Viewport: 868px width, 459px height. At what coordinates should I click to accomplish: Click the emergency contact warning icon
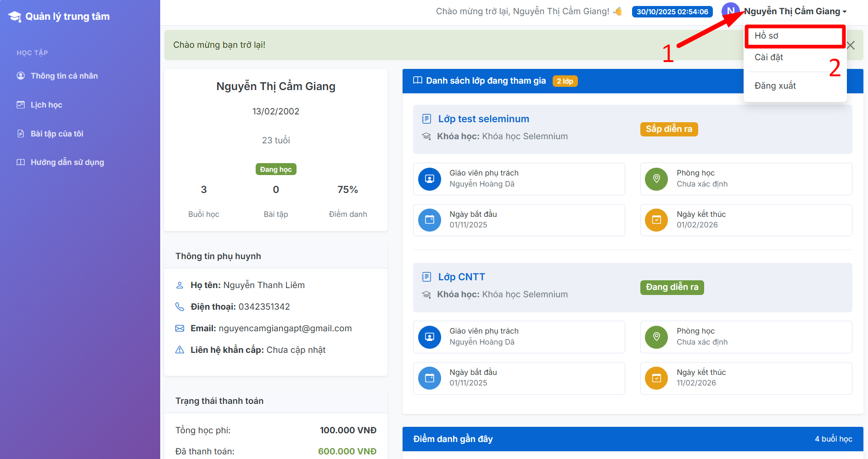pos(179,350)
